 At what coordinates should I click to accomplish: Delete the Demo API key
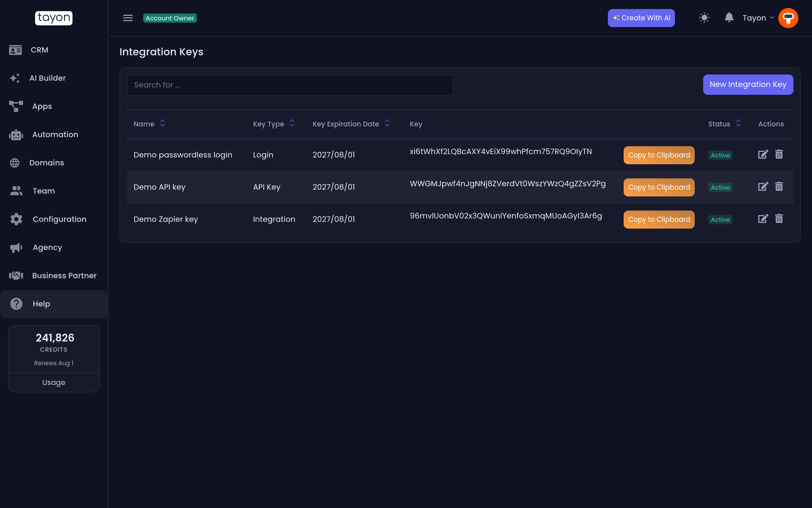coord(779,187)
